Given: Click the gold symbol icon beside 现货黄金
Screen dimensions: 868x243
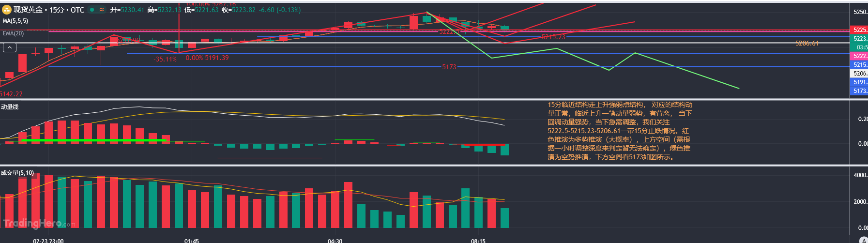Looking at the screenshot, I should (7, 10).
